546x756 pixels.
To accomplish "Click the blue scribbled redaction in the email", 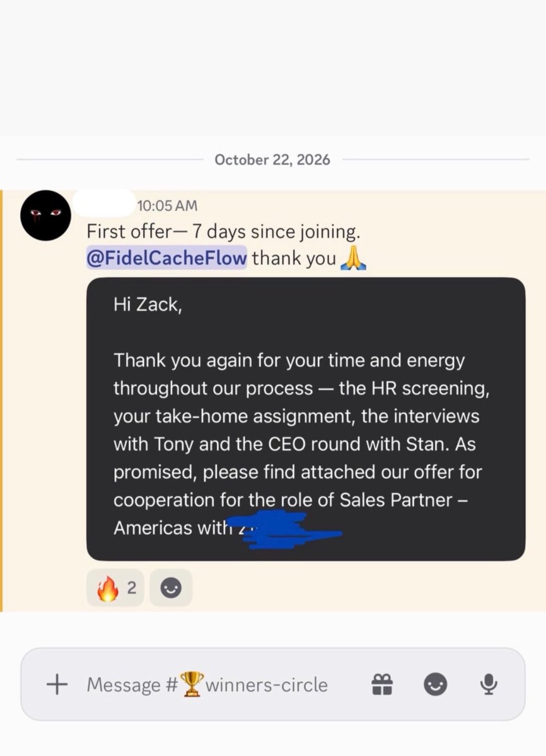I will point(284,529).
